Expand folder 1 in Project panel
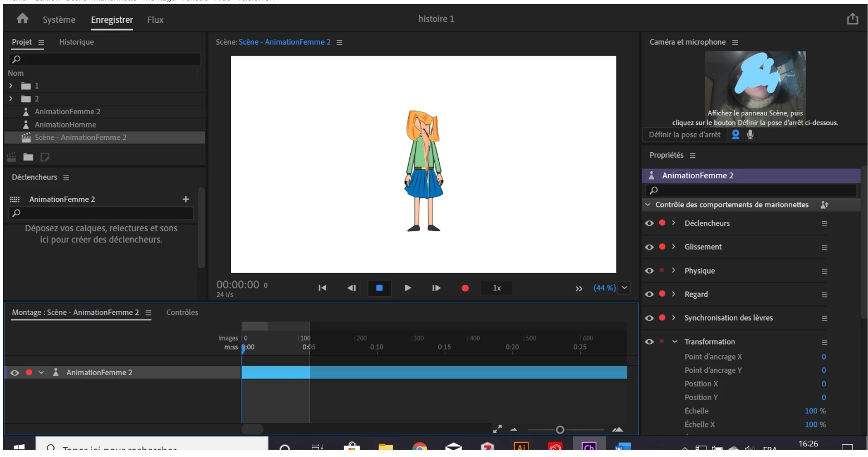 pyautogui.click(x=11, y=86)
